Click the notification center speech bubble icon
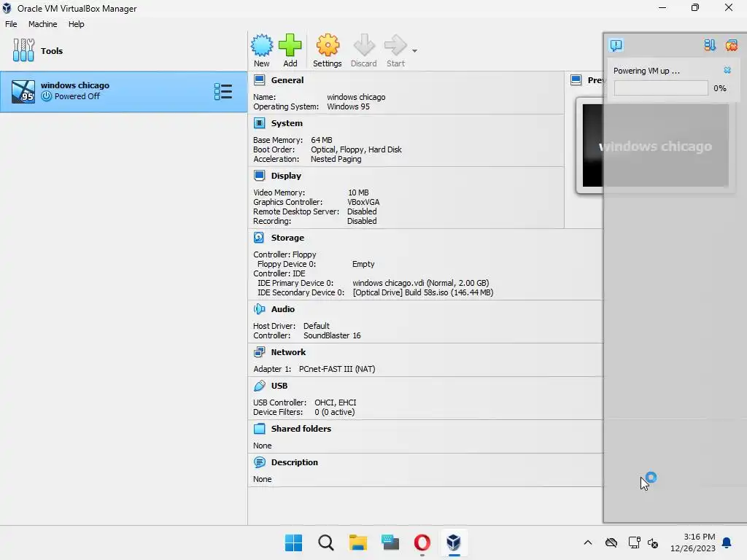This screenshot has height=560, width=747. click(x=616, y=45)
